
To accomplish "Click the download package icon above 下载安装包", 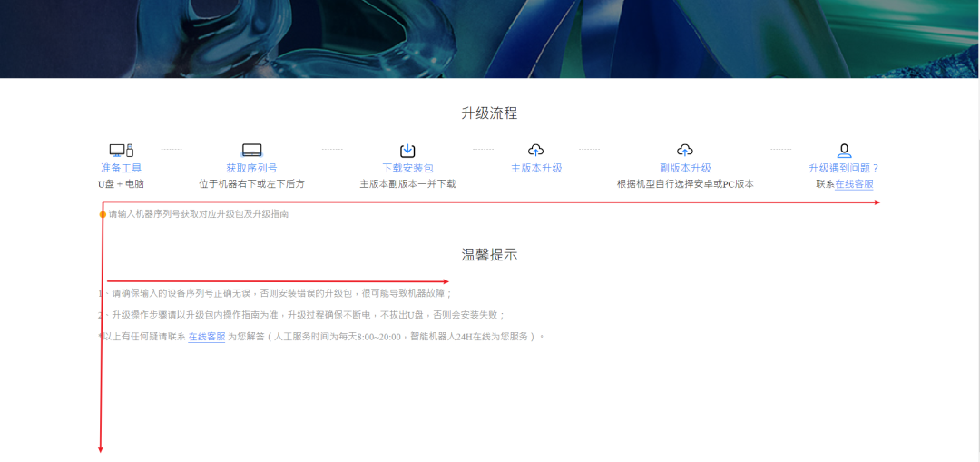I will [x=407, y=150].
